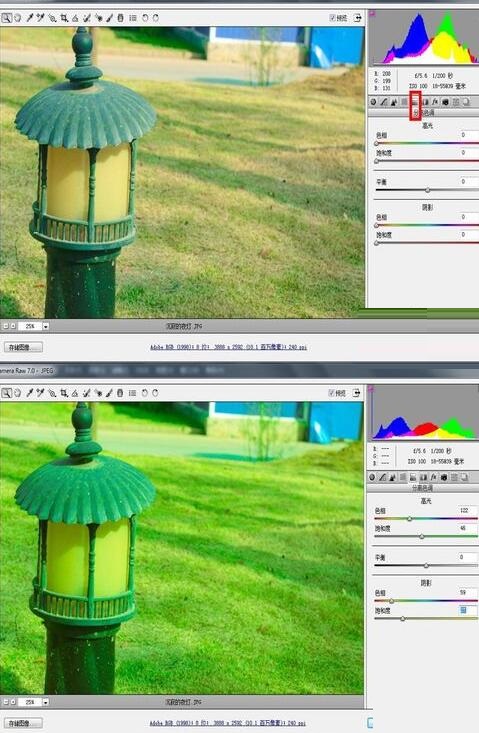Activate Targeted Adjustment tool in upper window

click(52, 18)
